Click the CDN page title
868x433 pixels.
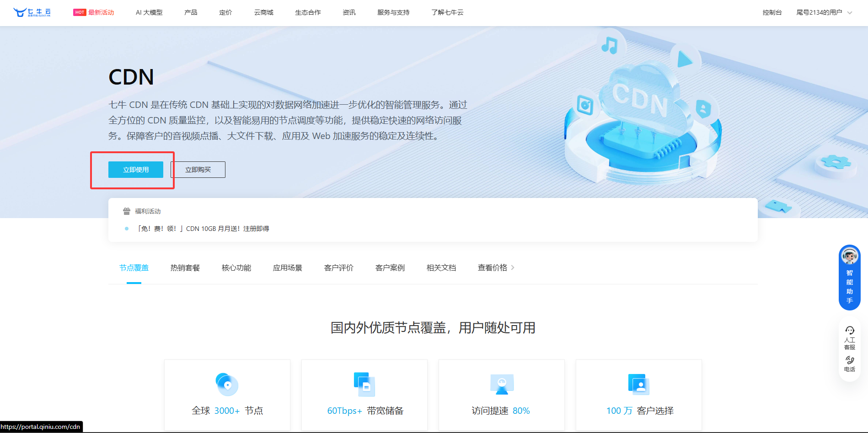(x=131, y=77)
